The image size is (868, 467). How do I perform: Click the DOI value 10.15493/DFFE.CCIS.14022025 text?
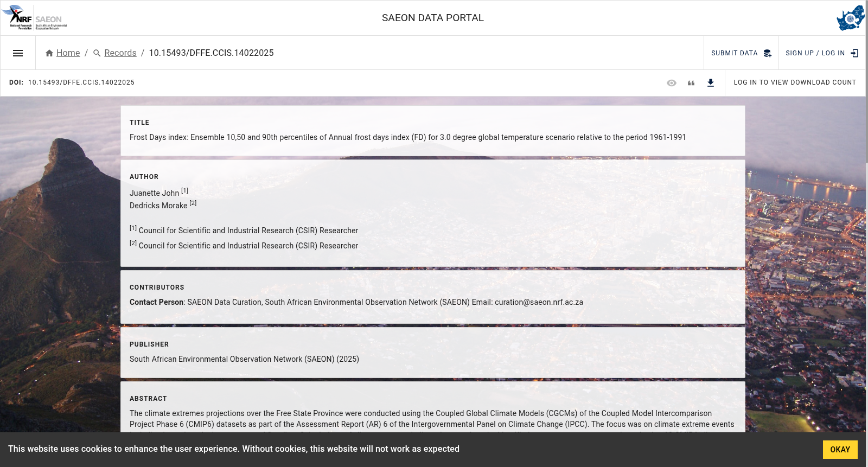[x=81, y=83]
